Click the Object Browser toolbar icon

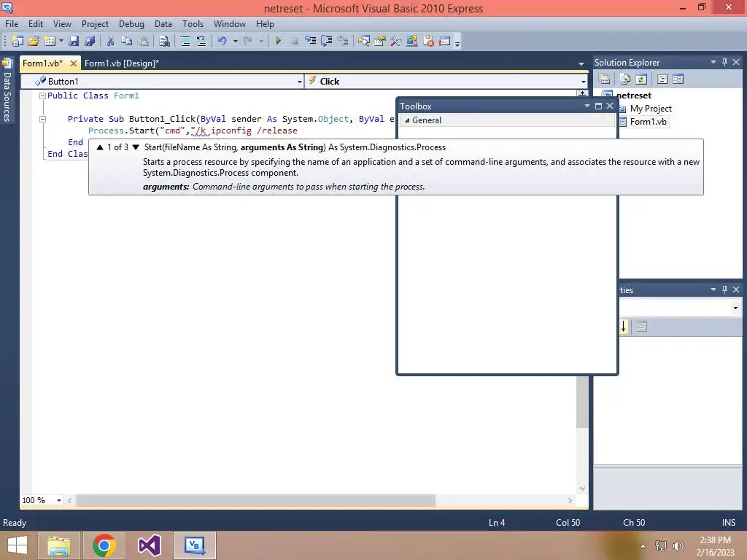click(412, 41)
